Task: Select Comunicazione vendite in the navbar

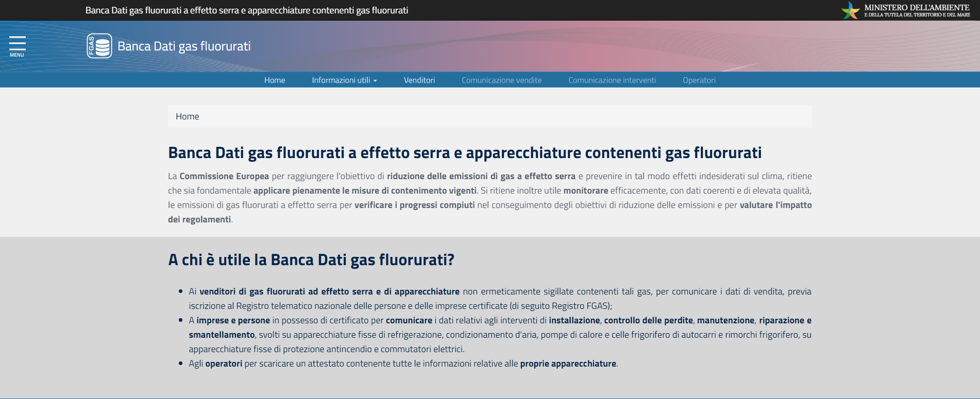Action: pos(501,80)
